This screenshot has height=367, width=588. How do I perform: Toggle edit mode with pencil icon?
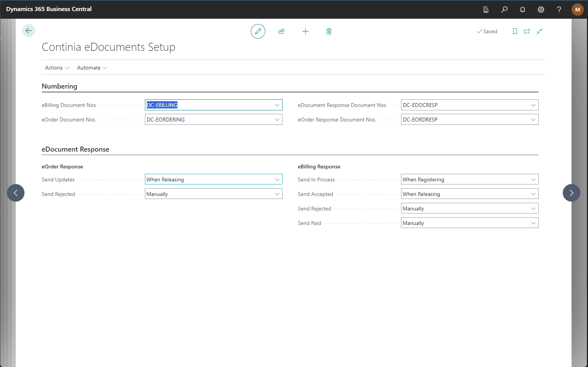tap(258, 31)
